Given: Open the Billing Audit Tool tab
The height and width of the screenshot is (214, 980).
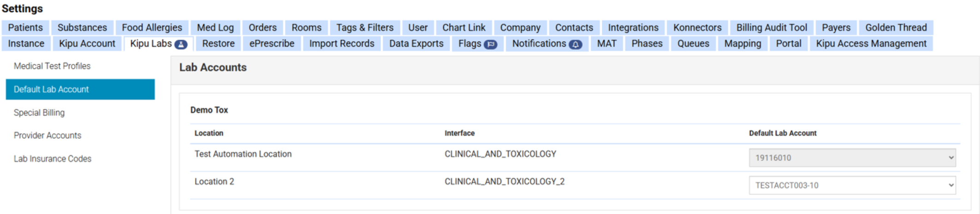Looking at the screenshot, I should tap(771, 28).
